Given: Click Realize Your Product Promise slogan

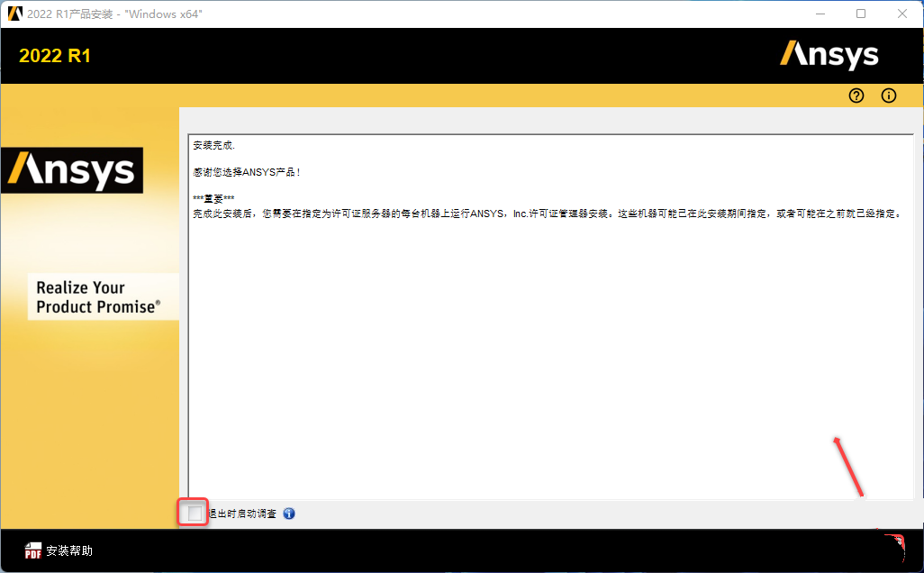Looking at the screenshot, I should (98, 297).
